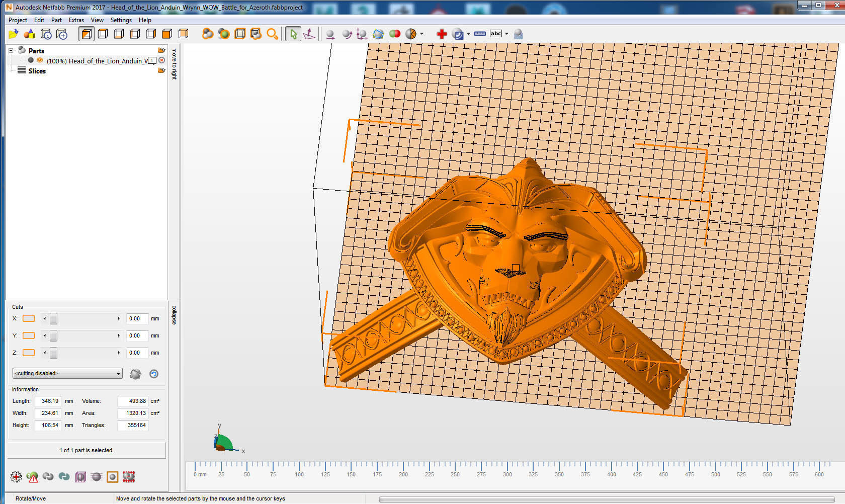This screenshot has height=504, width=845.
Task: Click the Slices folder icon on right
Action: 161,70
